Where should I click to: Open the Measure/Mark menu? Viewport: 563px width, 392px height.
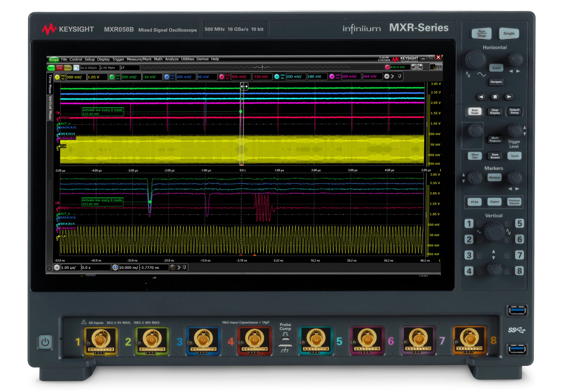coord(139,59)
